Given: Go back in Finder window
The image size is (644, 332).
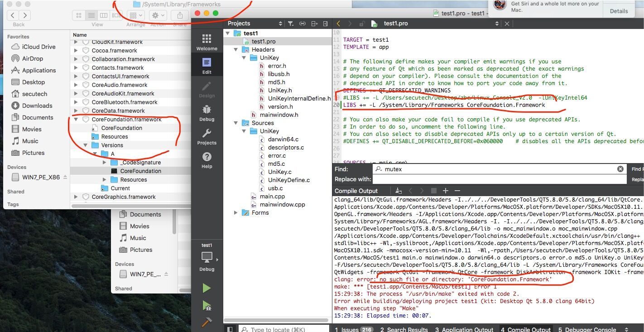Looking at the screenshot, I should click(x=13, y=15).
